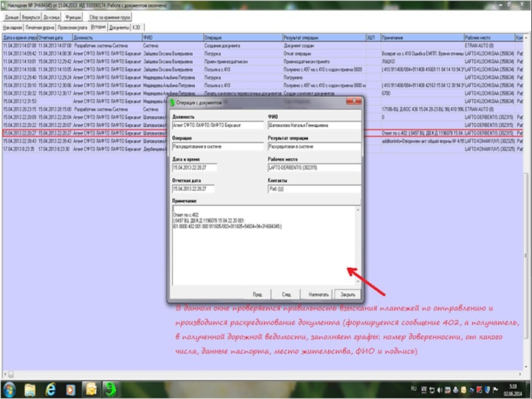Switch to the green ETRAN taskbar icon
This screenshot has width=532, height=399.
coord(110,390)
